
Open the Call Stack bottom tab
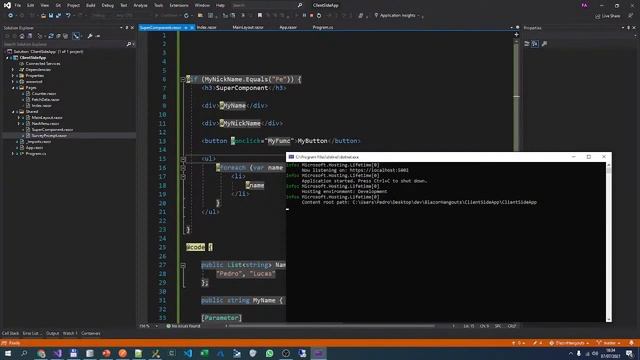click(x=10, y=333)
